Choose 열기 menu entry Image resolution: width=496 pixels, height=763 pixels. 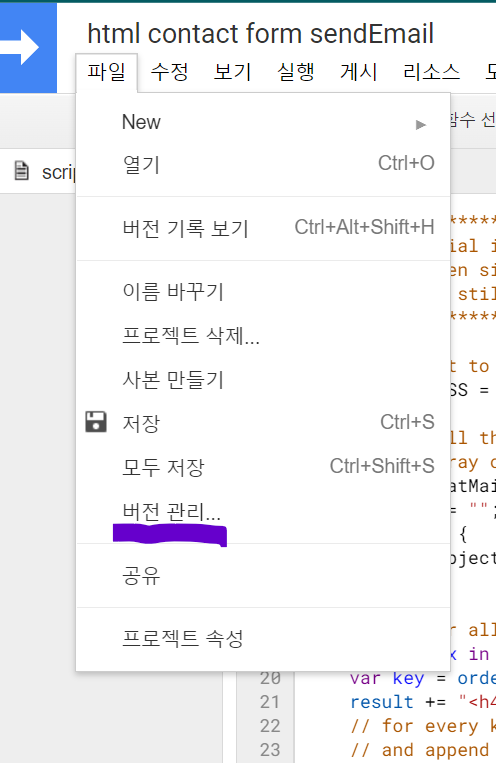(x=263, y=164)
